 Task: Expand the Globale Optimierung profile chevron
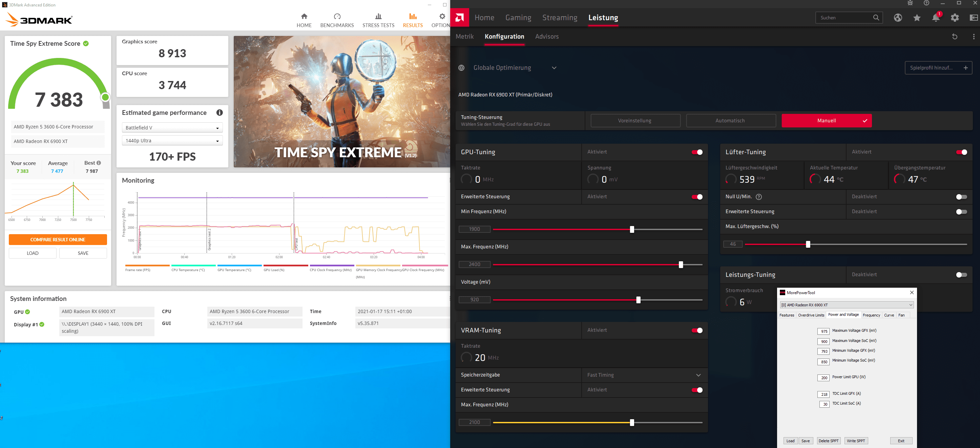(554, 68)
